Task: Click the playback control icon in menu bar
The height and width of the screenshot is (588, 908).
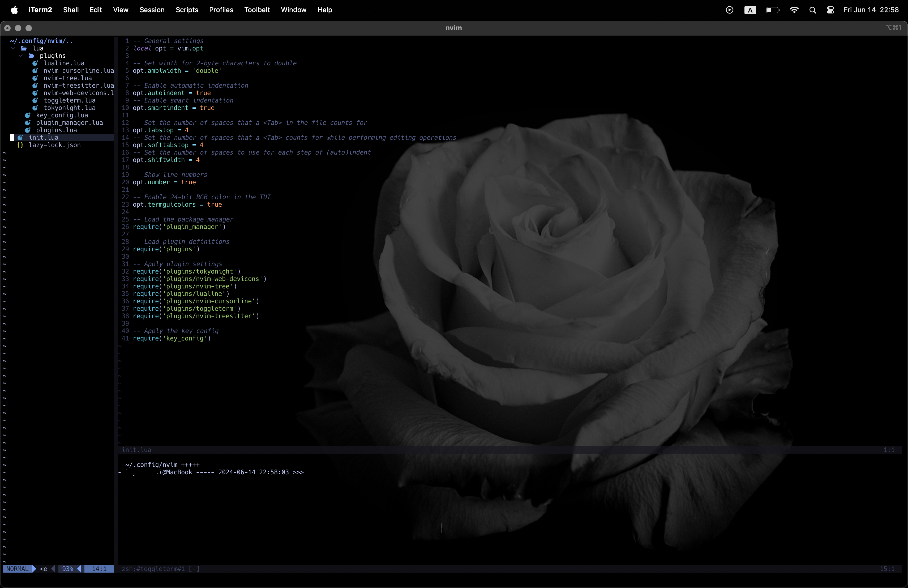Action: point(730,10)
